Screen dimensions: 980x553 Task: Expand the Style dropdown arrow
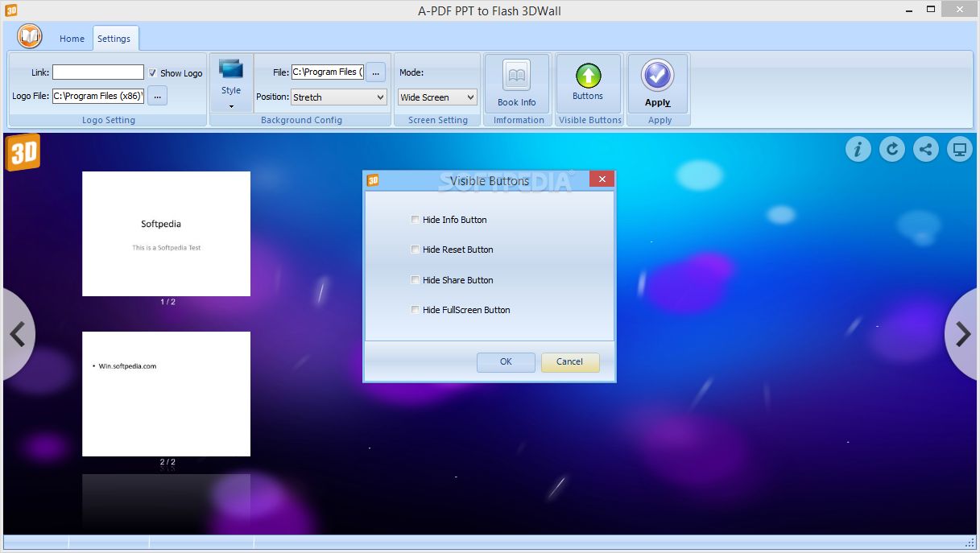231,106
